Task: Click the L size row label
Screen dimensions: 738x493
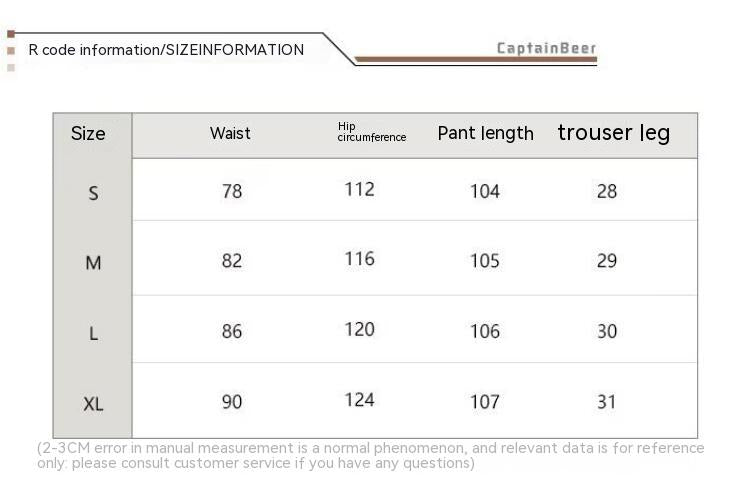Action: 93,334
